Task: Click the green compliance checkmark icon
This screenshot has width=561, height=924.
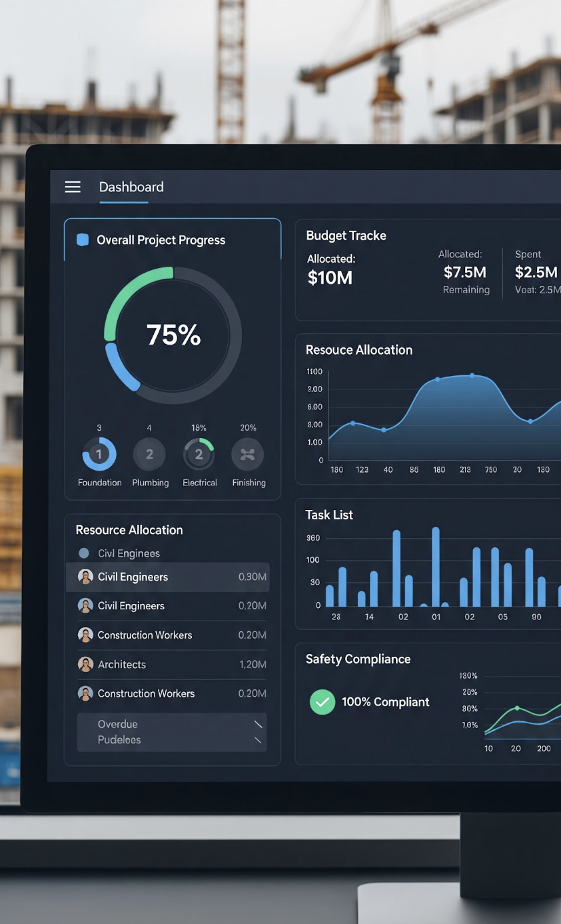Action: coord(322,702)
